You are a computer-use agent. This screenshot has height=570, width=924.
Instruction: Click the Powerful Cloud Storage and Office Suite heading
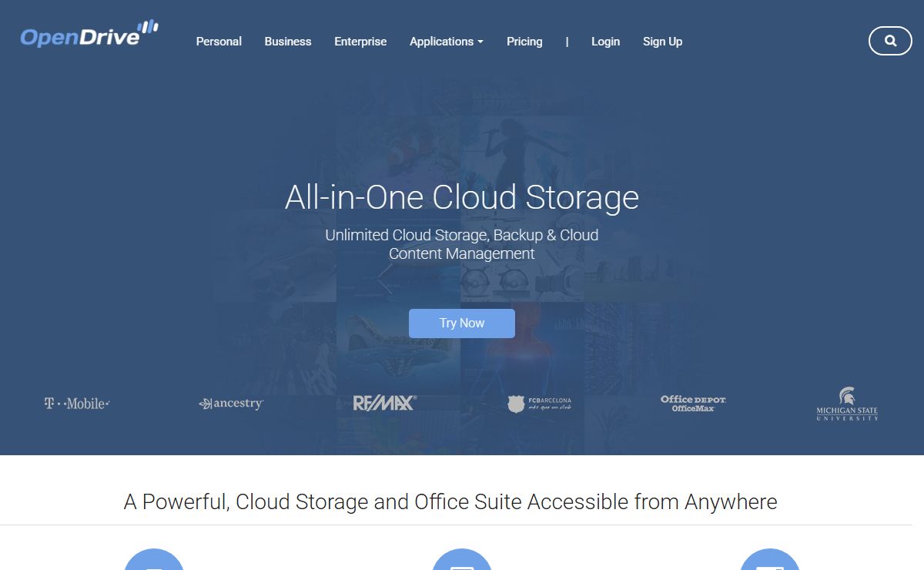[x=450, y=502]
